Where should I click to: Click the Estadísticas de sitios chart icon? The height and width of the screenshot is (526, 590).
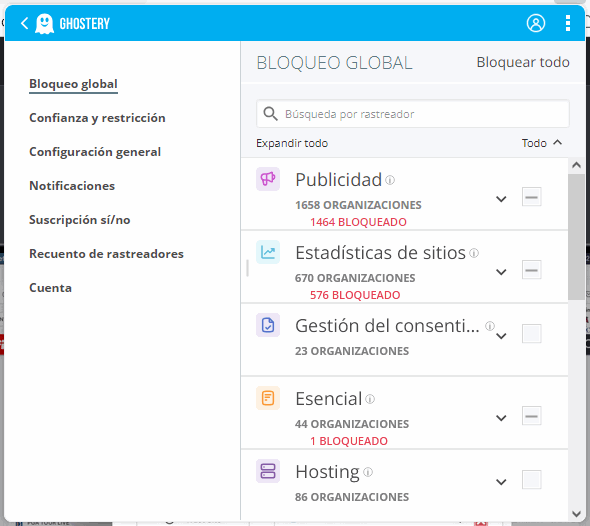(x=268, y=252)
